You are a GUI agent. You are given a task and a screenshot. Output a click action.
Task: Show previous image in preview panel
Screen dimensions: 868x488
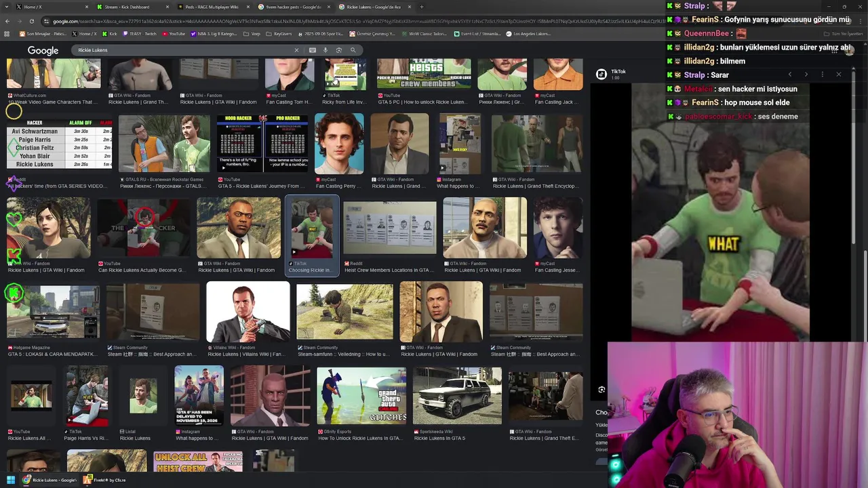tap(790, 75)
